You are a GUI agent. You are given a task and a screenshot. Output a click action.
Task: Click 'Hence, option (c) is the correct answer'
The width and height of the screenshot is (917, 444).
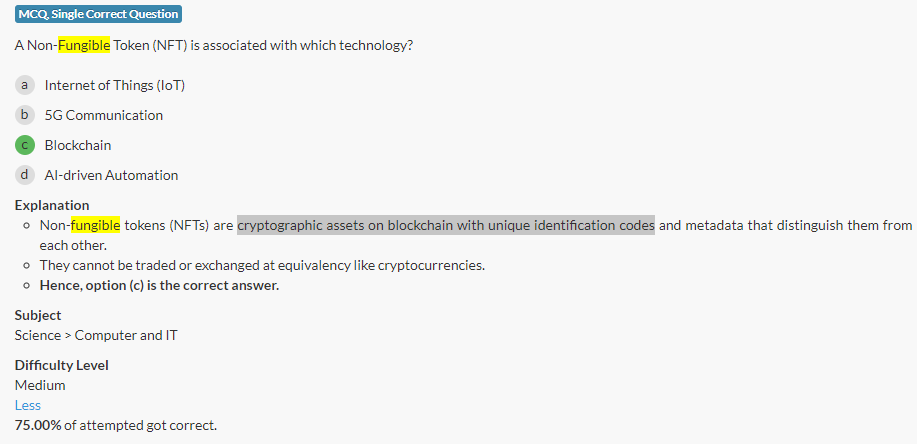point(159,285)
